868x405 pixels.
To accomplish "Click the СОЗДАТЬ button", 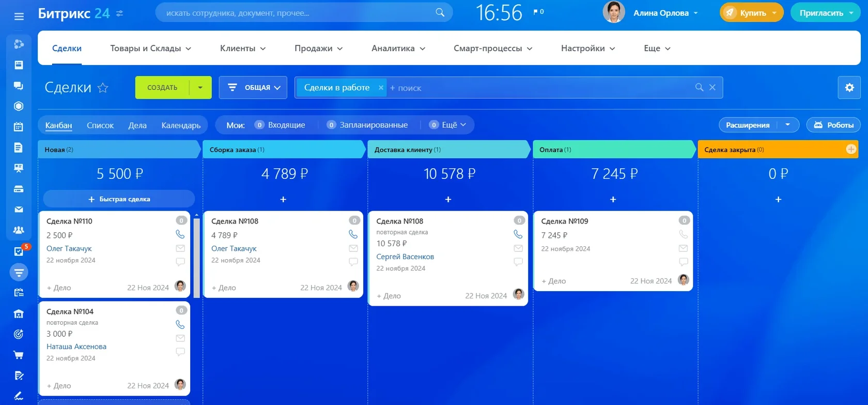I will 162,87.
